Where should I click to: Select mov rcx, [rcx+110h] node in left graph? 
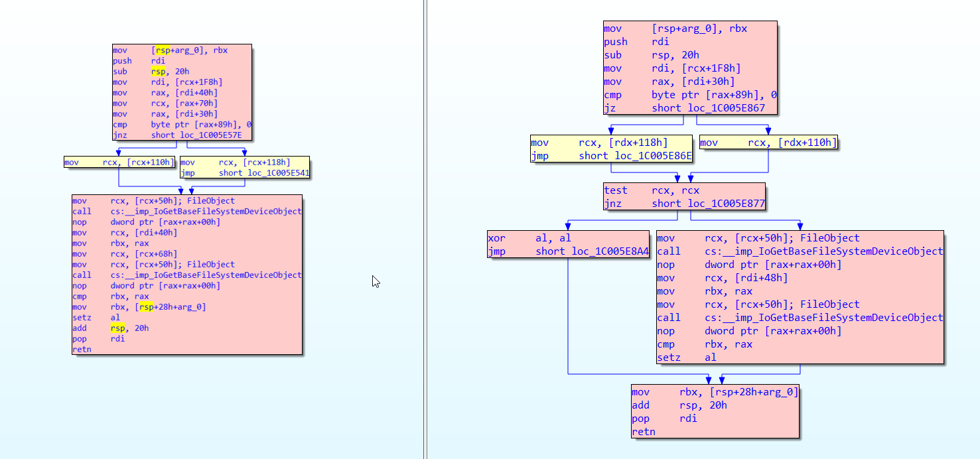[119, 163]
